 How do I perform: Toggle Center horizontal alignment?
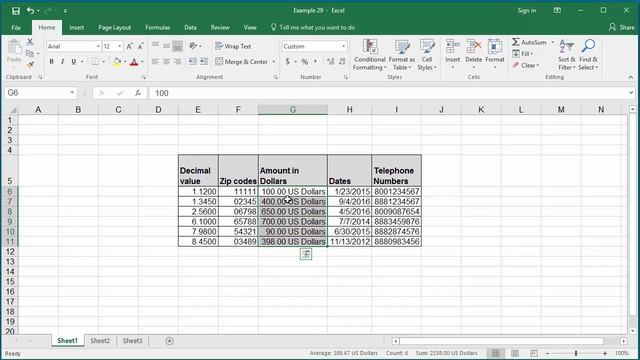tap(167, 62)
